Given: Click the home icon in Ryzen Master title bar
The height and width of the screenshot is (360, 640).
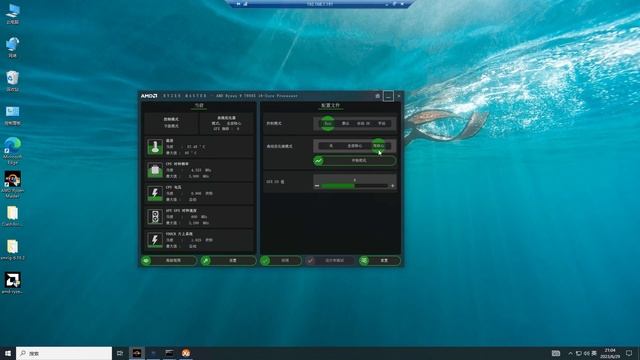Looking at the screenshot, I should point(378,96).
